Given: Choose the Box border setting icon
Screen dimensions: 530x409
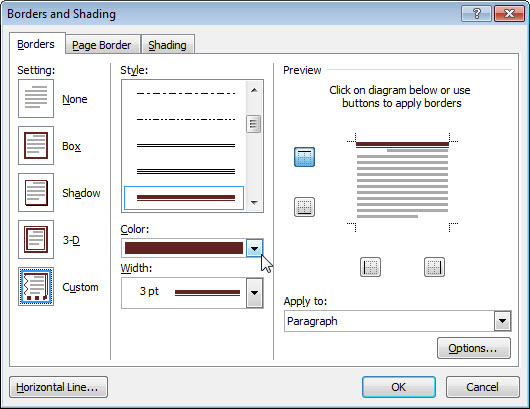Looking at the screenshot, I should (x=36, y=146).
